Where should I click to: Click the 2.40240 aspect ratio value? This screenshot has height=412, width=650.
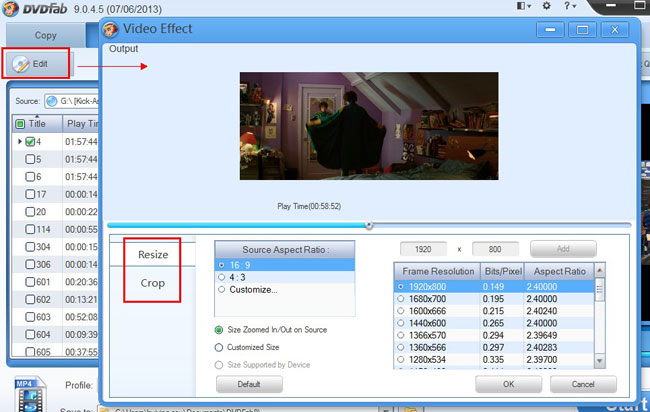[x=542, y=311]
